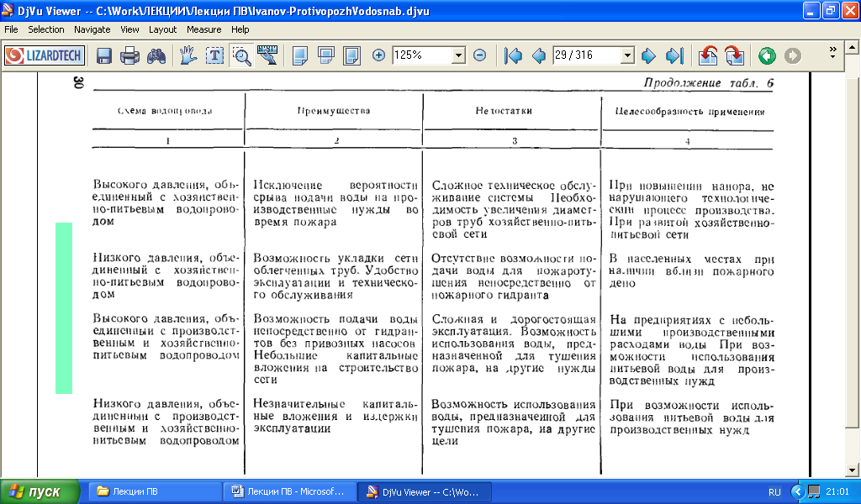Print the document via printer icon
The width and height of the screenshot is (861, 504).
pos(130,55)
